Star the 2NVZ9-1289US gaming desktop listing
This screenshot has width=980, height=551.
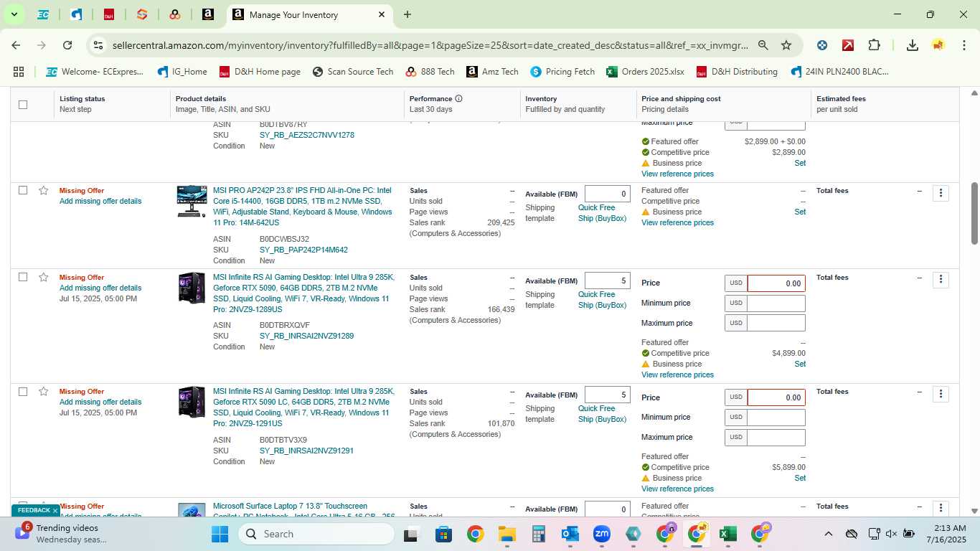[x=44, y=277]
